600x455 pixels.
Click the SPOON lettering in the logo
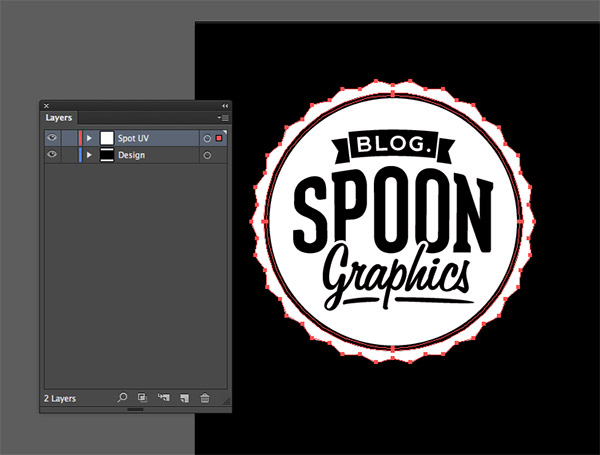pyautogui.click(x=393, y=210)
